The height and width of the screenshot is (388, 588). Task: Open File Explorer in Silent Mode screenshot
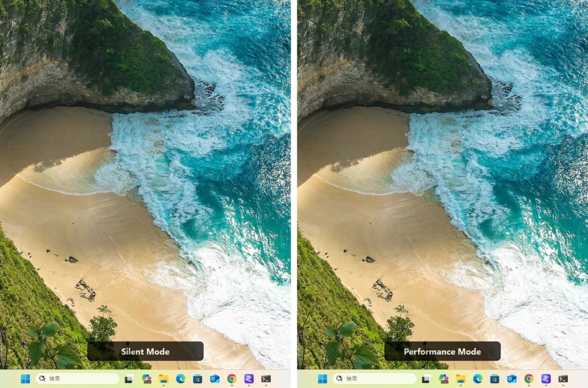164,379
